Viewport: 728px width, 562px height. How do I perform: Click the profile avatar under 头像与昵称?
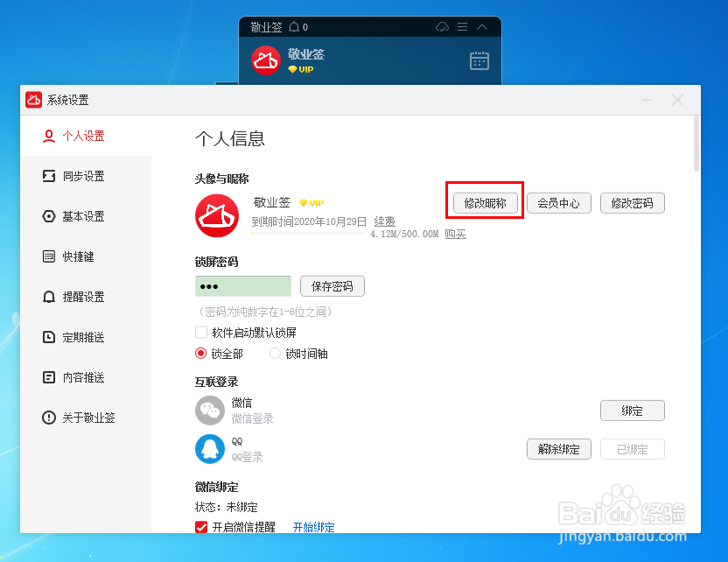217,216
